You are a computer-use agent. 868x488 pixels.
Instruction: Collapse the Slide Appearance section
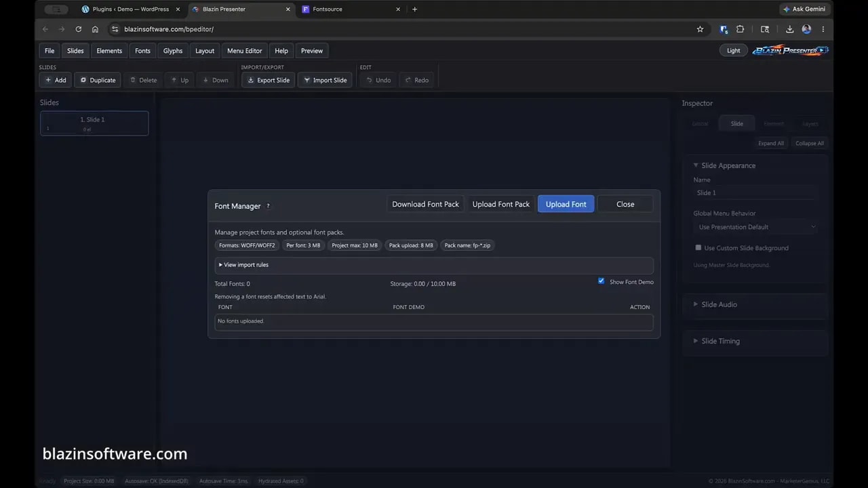coord(728,165)
